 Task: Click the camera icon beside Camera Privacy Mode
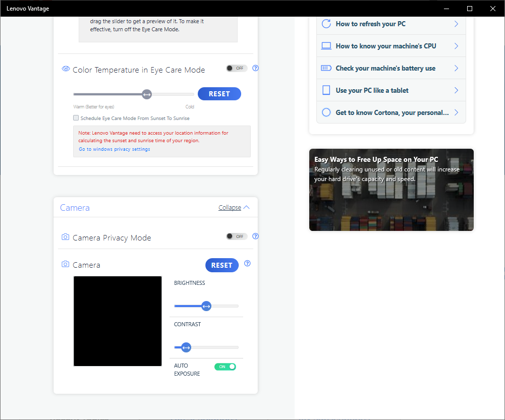65,236
